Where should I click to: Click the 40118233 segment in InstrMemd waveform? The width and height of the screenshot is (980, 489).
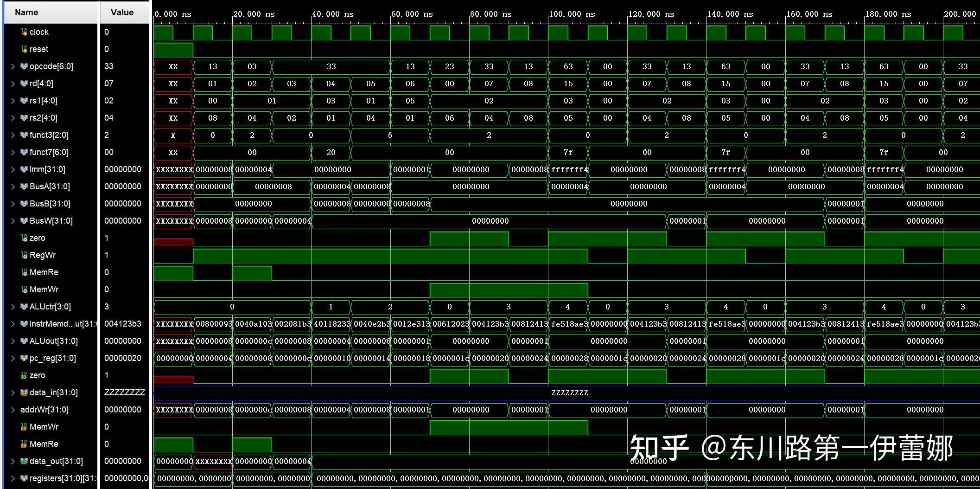pyautogui.click(x=331, y=324)
